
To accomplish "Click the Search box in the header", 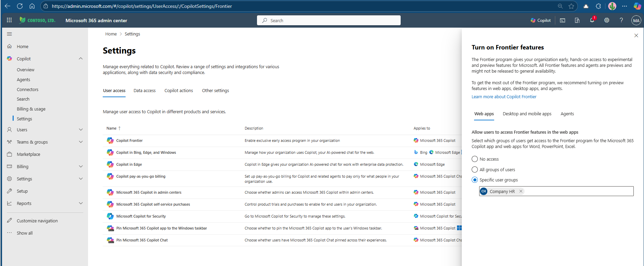I will click(329, 20).
